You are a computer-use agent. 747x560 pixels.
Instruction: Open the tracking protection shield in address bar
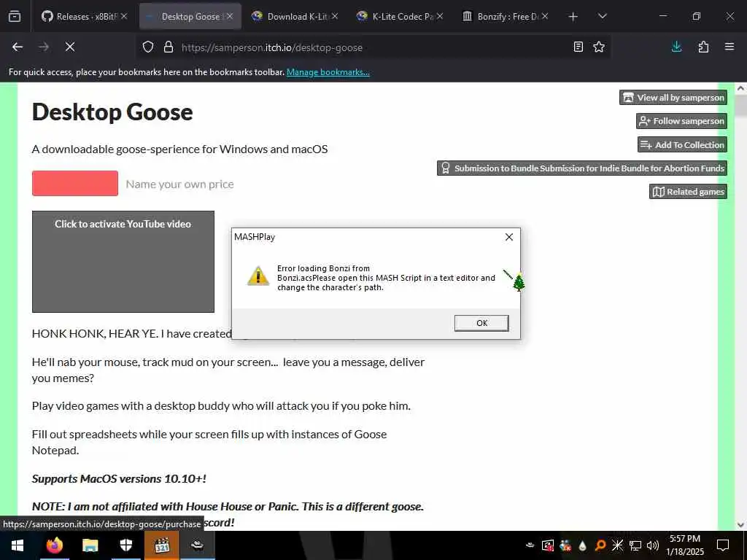point(148,47)
